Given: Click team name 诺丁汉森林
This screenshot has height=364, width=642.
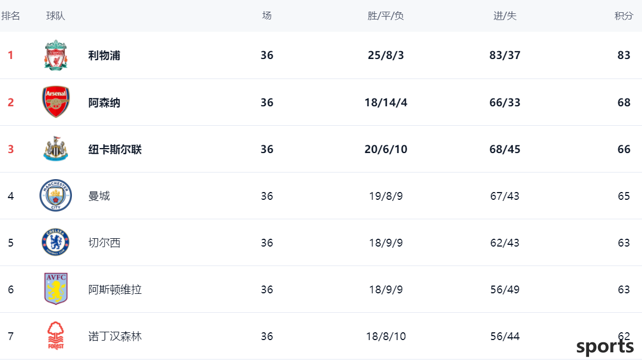Looking at the screenshot, I should click(x=115, y=336).
